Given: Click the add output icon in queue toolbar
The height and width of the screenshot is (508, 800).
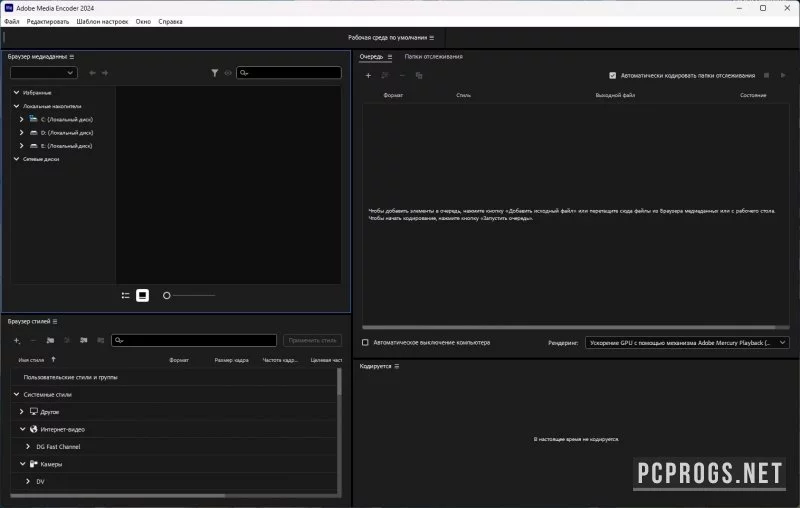Looking at the screenshot, I should (x=385, y=75).
